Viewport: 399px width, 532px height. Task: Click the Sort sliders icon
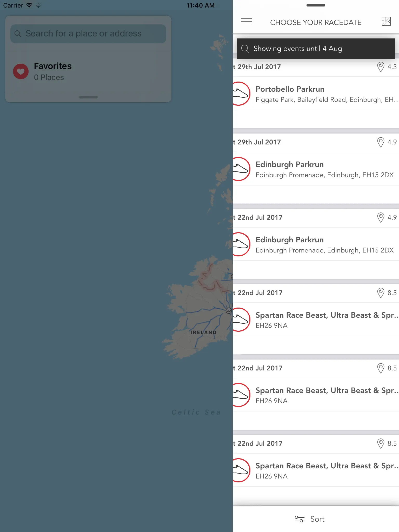point(300,519)
